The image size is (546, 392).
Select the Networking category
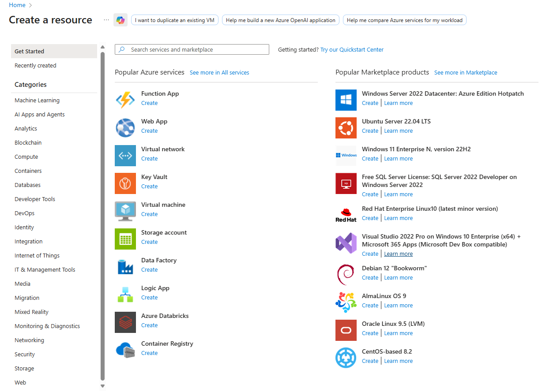(29, 340)
